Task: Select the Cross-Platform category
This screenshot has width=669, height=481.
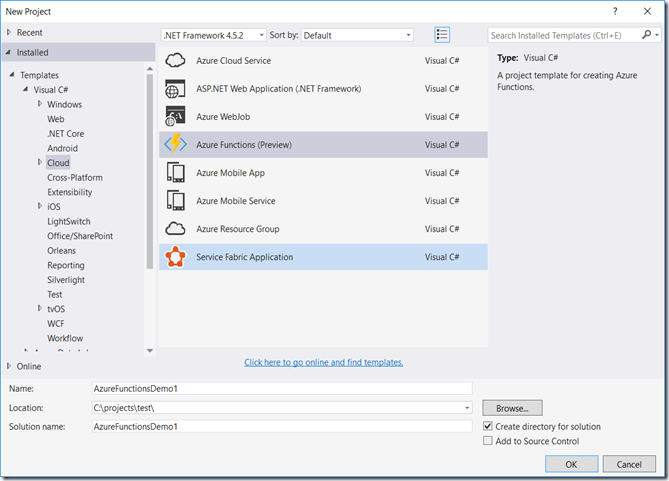Action: pyautogui.click(x=75, y=178)
